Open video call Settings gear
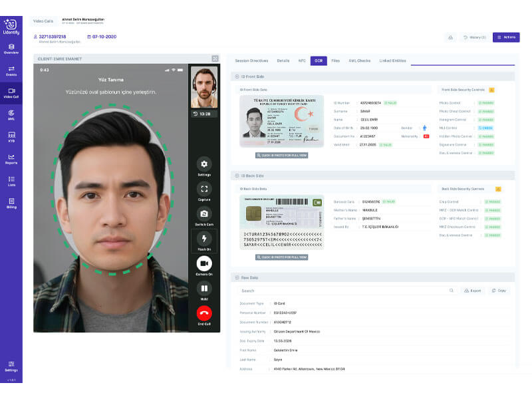This screenshot has width=532, height=399. pos(204,164)
